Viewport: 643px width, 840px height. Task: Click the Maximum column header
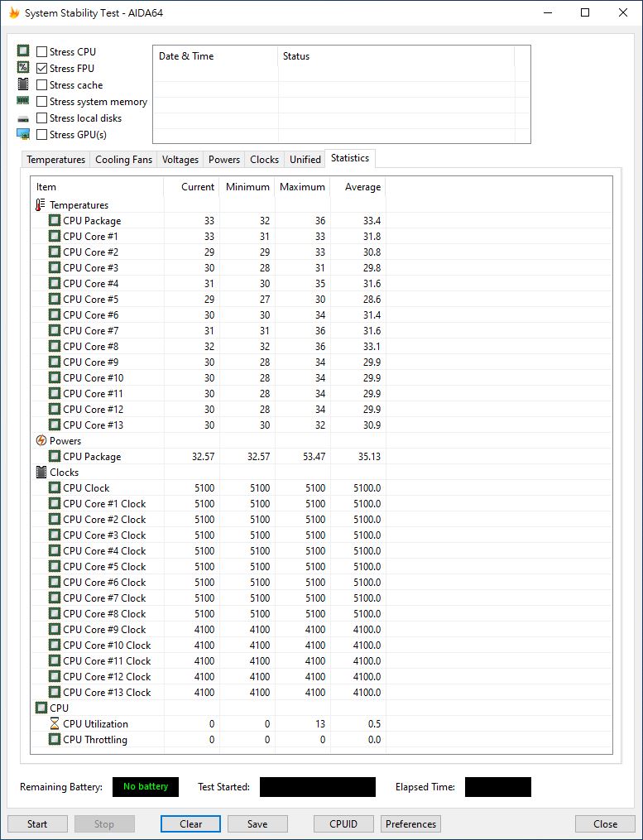point(303,187)
